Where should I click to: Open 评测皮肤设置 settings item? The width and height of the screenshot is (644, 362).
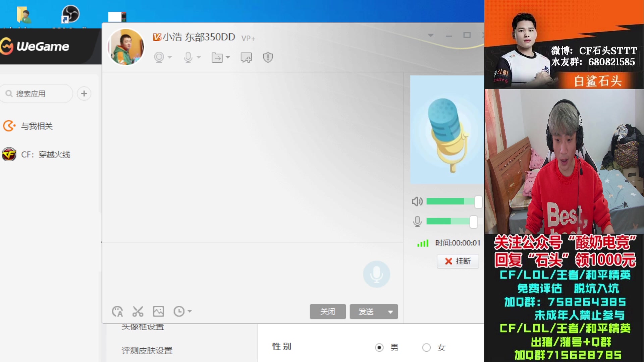pyautogui.click(x=147, y=351)
